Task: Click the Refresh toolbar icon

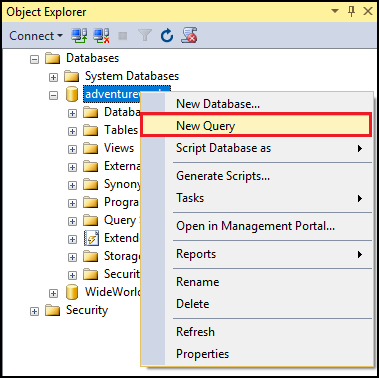Action: (167, 36)
